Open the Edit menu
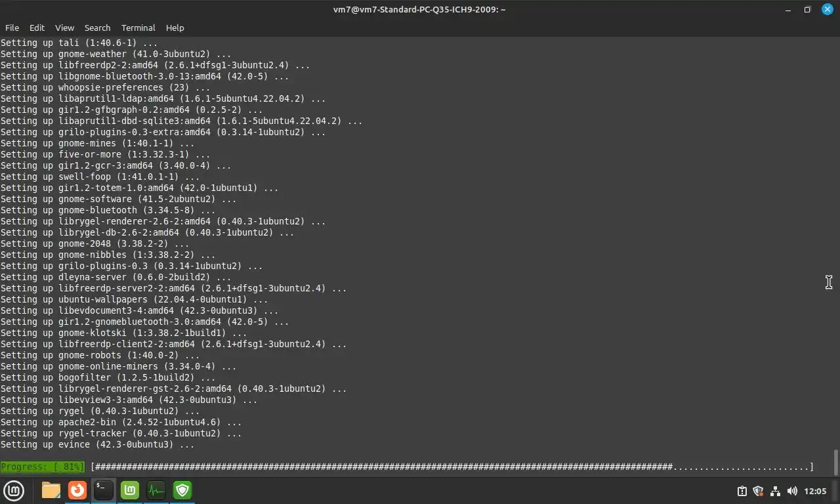This screenshot has height=504, width=840. (37, 28)
